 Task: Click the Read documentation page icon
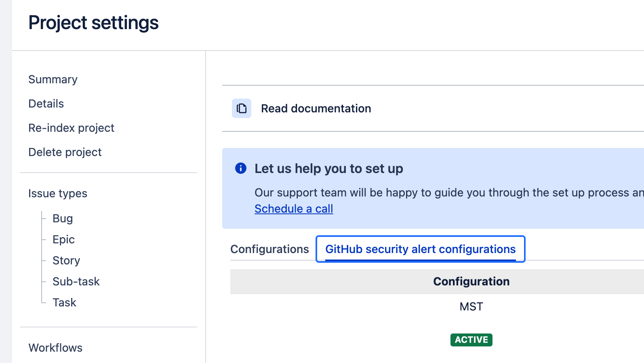pos(241,108)
